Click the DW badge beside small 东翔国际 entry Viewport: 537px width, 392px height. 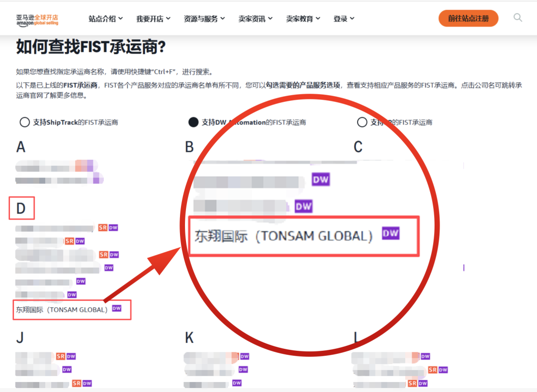click(x=116, y=308)
